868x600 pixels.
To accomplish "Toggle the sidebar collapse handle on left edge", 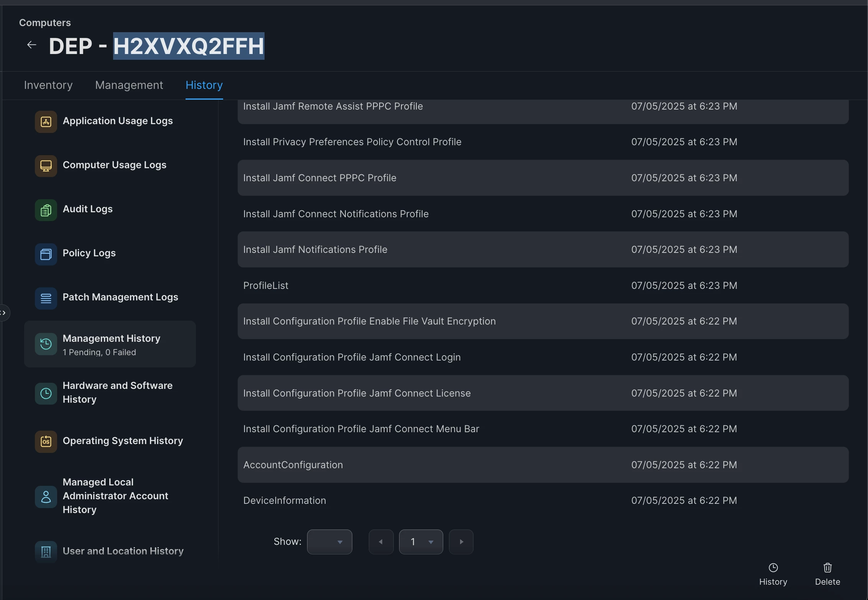I will click(x=4, y=313).
